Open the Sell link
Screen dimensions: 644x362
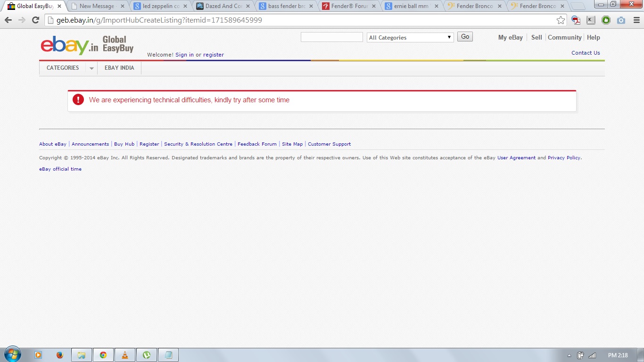(x=537, y=37)
